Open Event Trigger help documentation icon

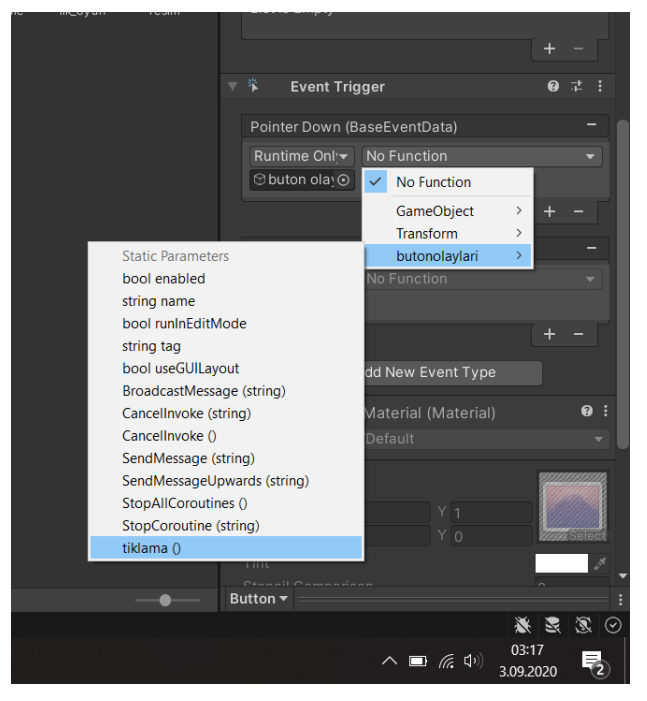[x=553, y=87]
